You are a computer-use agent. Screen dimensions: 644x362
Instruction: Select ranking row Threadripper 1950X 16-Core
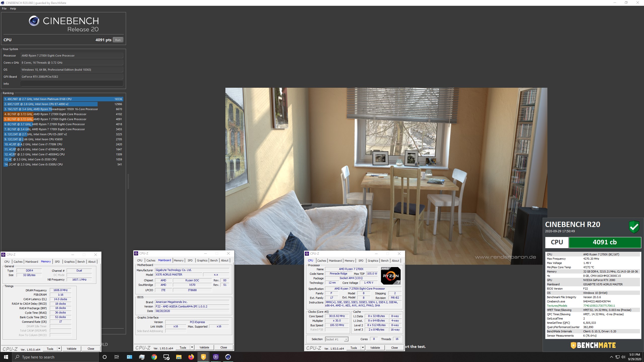[63, 109]
